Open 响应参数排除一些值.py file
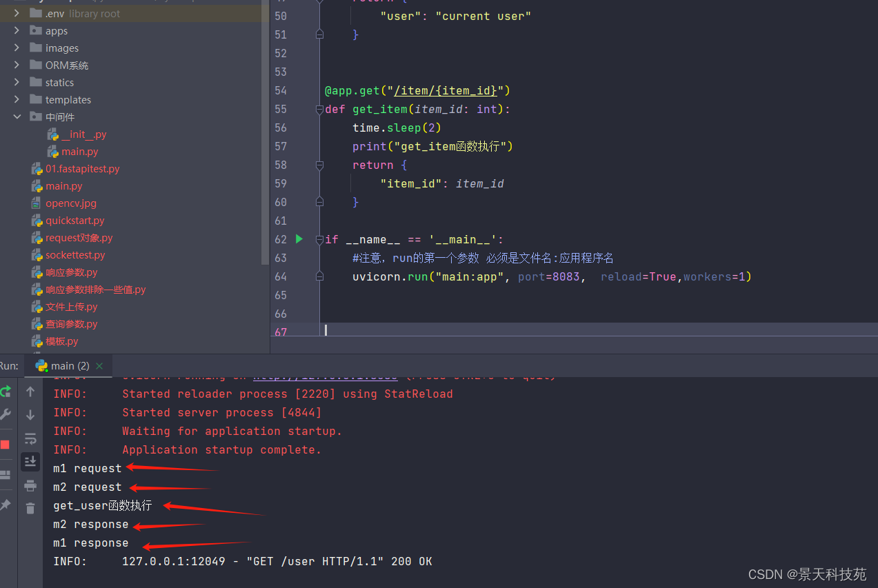The height and width of the screenshot is (588, 878). click(96, 290)
